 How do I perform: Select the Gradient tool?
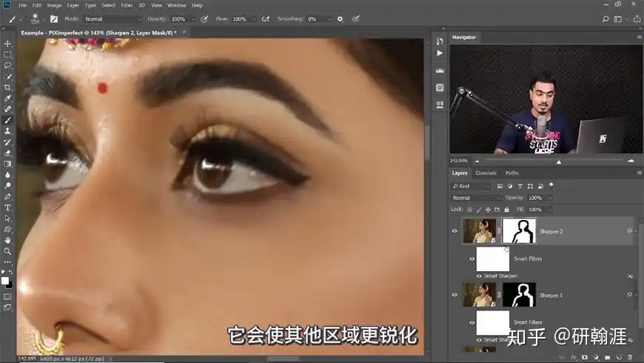tap(7, 164)
